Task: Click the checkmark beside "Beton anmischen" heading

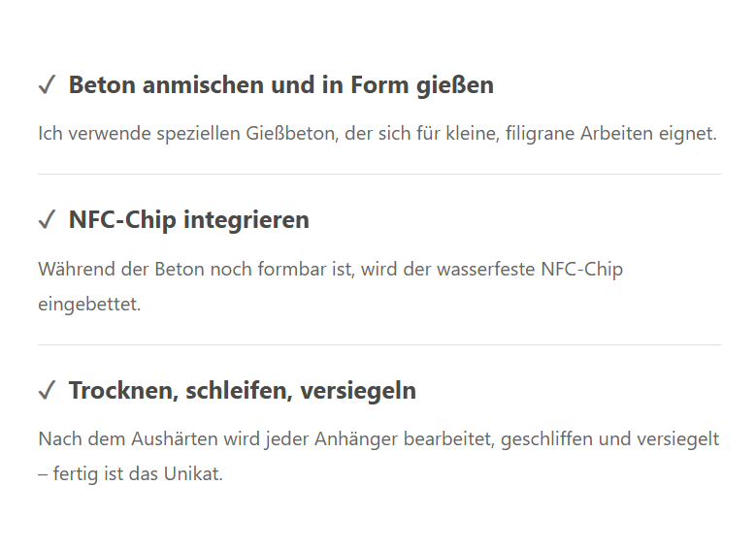Action: coord(47,86)
